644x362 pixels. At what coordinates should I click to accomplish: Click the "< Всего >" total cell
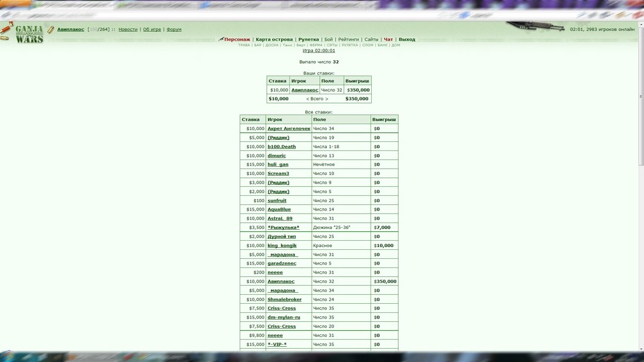point(316,99)
